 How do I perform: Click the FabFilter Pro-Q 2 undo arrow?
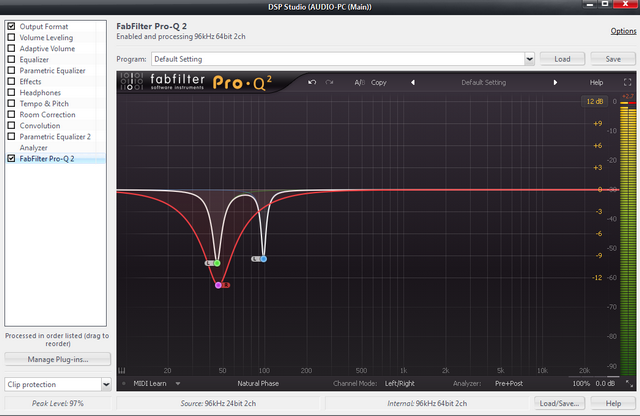click(x=312, y=82)
